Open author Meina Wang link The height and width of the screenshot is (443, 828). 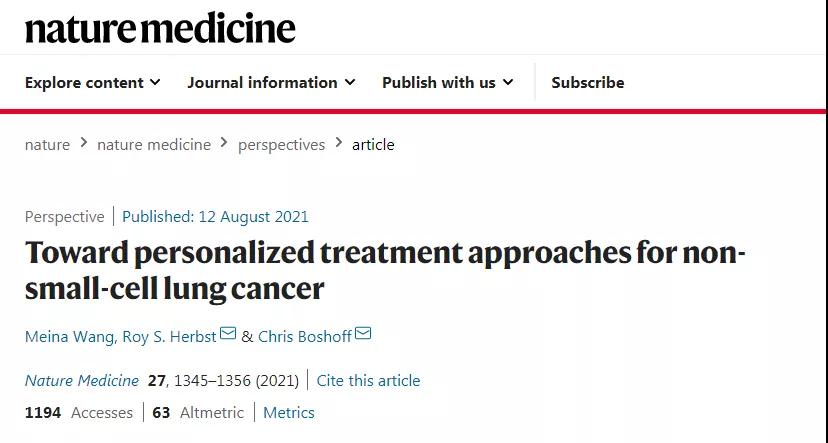click(x=69, y=336)
